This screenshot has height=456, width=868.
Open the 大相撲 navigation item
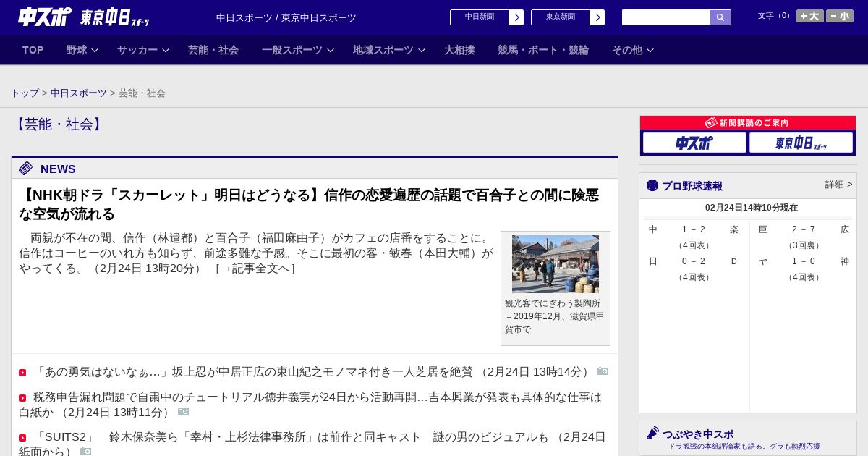pyautogui.click(x=459, y=50)
